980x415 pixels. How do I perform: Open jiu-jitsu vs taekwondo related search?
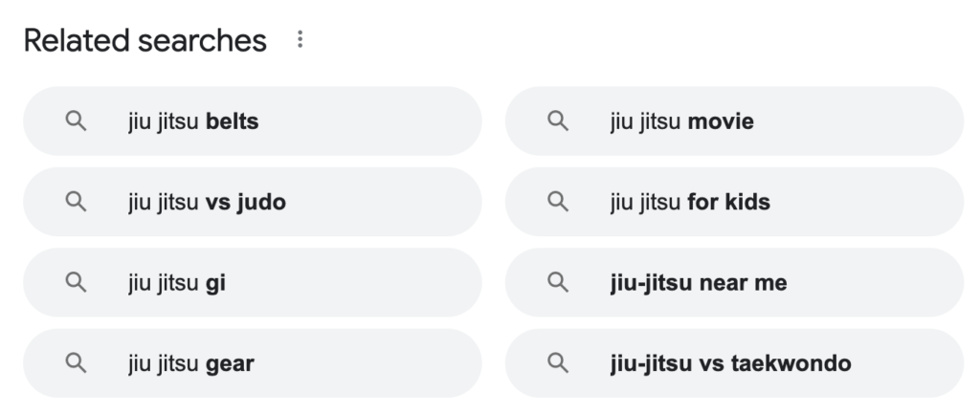734,362
